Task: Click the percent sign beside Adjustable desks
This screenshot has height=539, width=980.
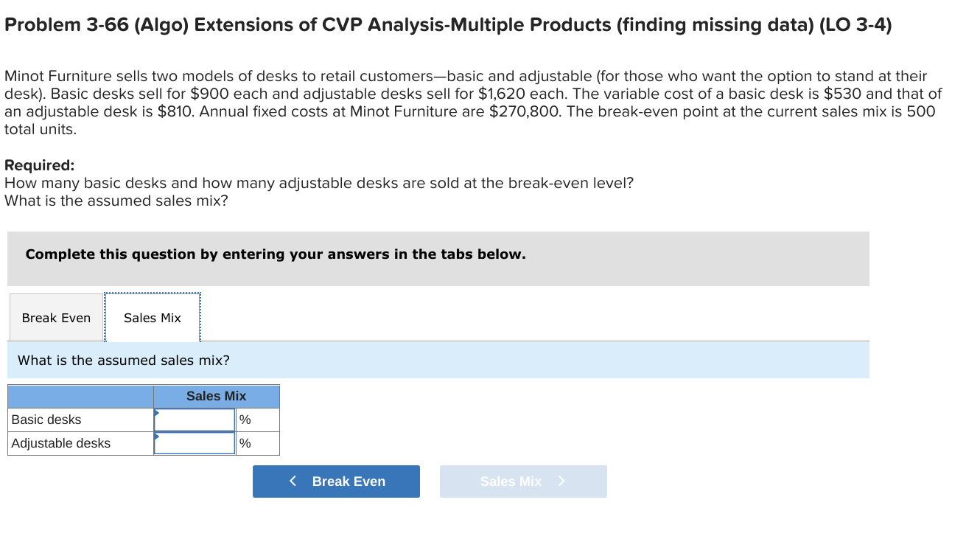Action: [x=244, y=443]
